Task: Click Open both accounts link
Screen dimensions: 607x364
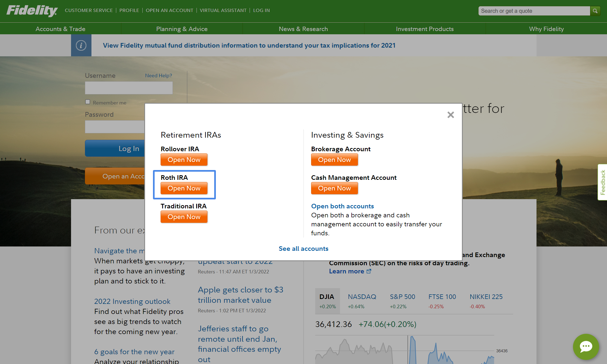Action: pyautogui.click(x=342, y=206)
